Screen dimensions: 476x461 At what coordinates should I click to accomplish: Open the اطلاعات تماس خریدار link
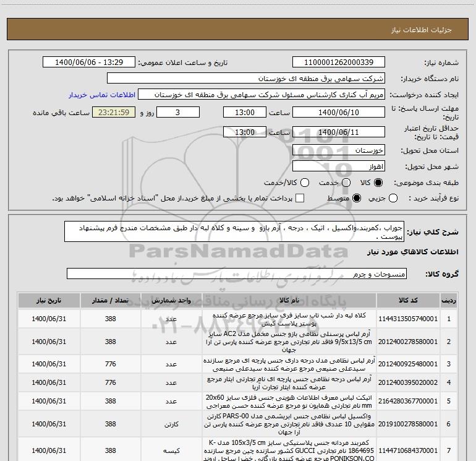98,95
